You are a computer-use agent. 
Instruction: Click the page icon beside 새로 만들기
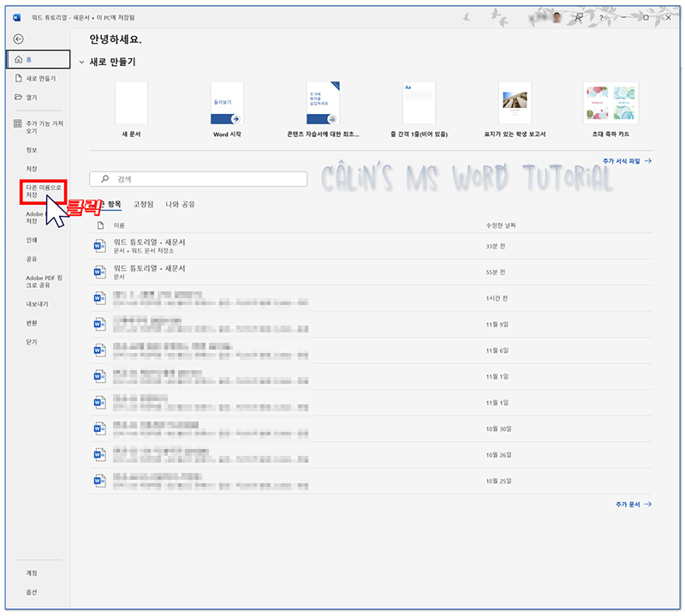click(18, 78)
